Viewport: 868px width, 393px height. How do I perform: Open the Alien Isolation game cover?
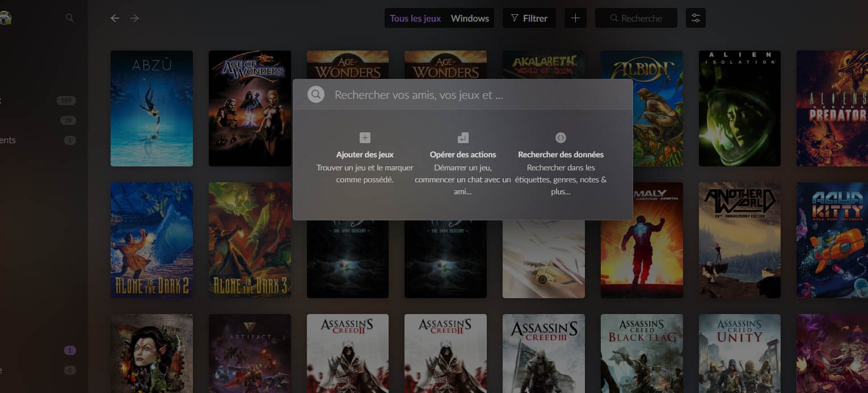[x=740, y=108]
